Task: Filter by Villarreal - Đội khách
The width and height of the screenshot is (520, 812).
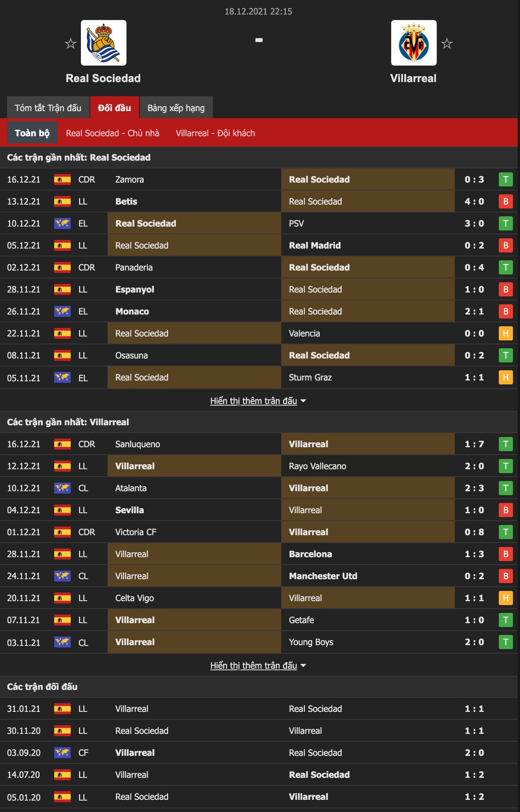Action: coord(215,133)
